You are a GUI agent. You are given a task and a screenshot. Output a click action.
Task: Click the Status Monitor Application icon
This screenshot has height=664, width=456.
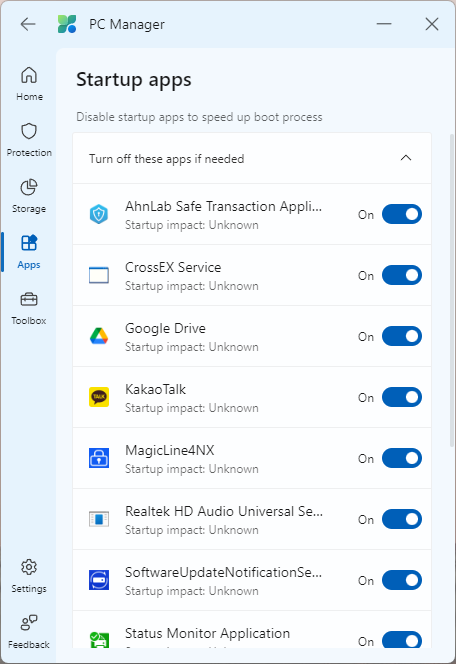99,639
